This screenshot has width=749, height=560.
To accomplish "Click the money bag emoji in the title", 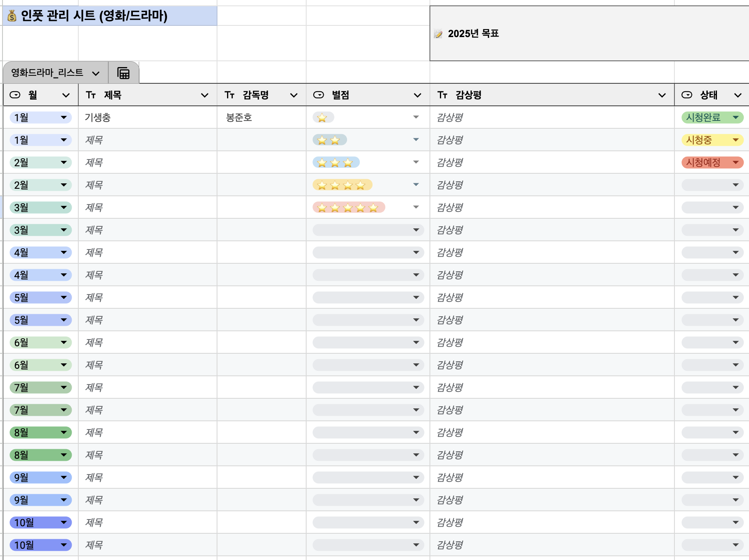I will coord(12,16).
